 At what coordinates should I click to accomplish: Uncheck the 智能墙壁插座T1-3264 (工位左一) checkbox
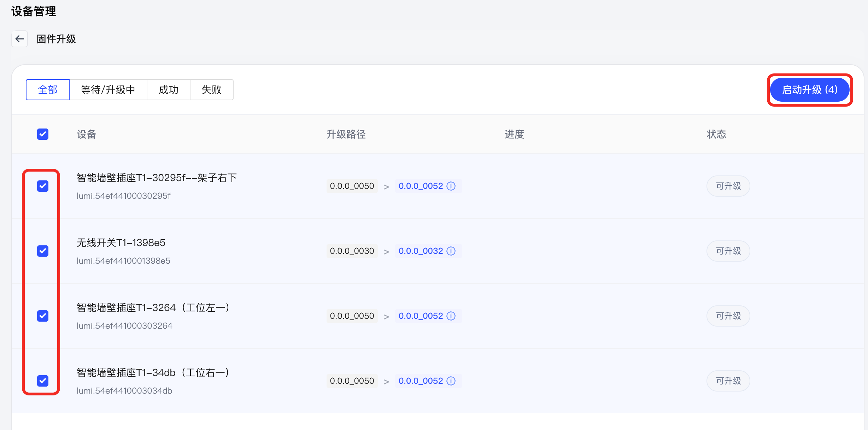(43, 316)
